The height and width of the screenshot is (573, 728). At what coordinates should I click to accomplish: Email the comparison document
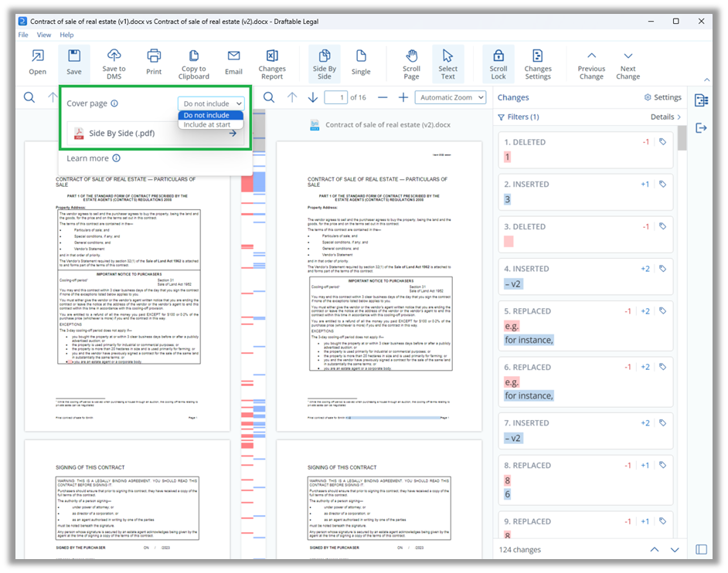tap(233, 62)
